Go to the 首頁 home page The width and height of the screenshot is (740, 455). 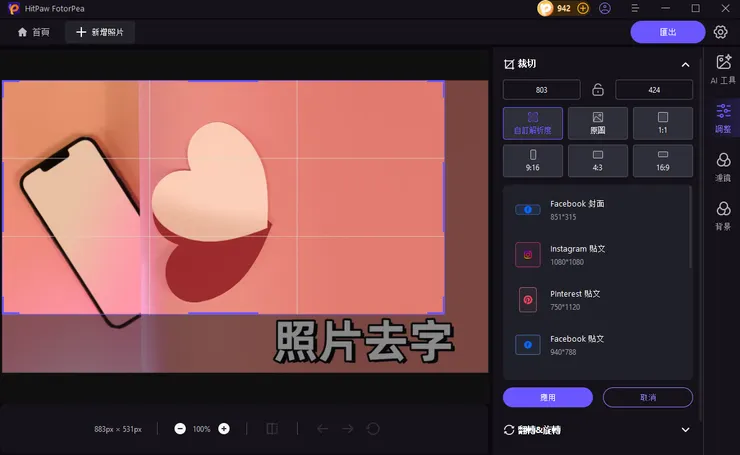click(x=34, y=32)
